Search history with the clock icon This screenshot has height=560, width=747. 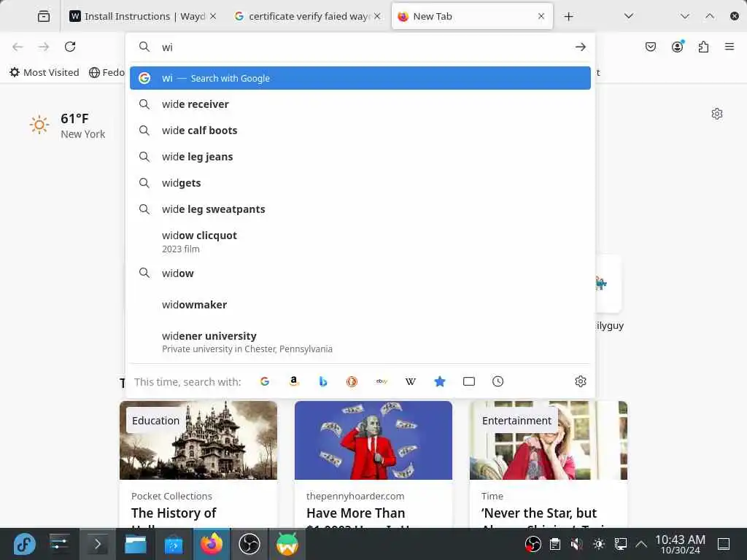tap(498, 381)
